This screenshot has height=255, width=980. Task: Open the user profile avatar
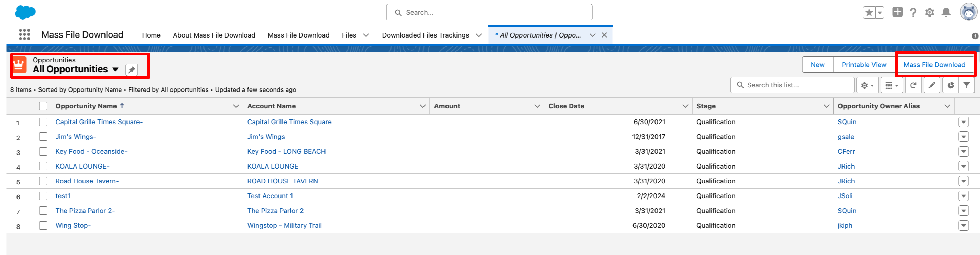click(969, 12)
